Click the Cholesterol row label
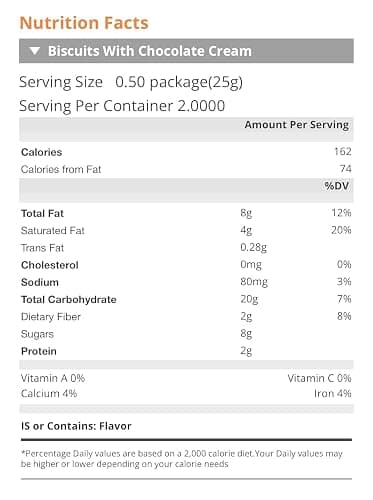Screen dimensions: 373x500 click(50, 265)
